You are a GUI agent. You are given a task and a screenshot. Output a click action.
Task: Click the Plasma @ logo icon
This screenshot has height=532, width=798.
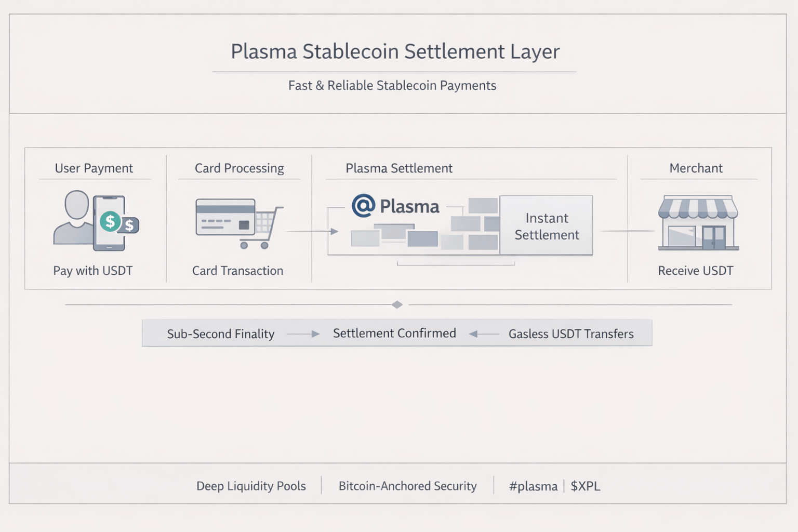[x=363, y=206]
